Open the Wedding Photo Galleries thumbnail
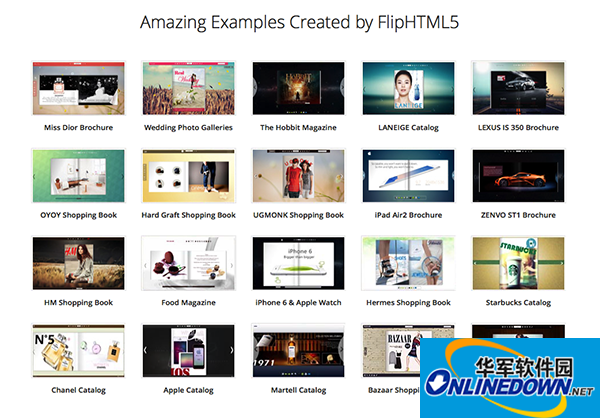The height and width of the screenshot is (418, 600). (188, 88)
